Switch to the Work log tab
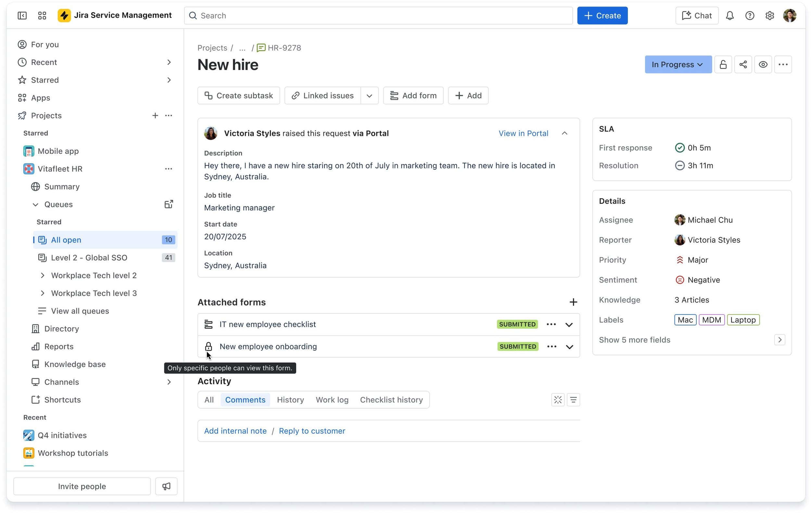The image size is (812, 513). point(332,400)
